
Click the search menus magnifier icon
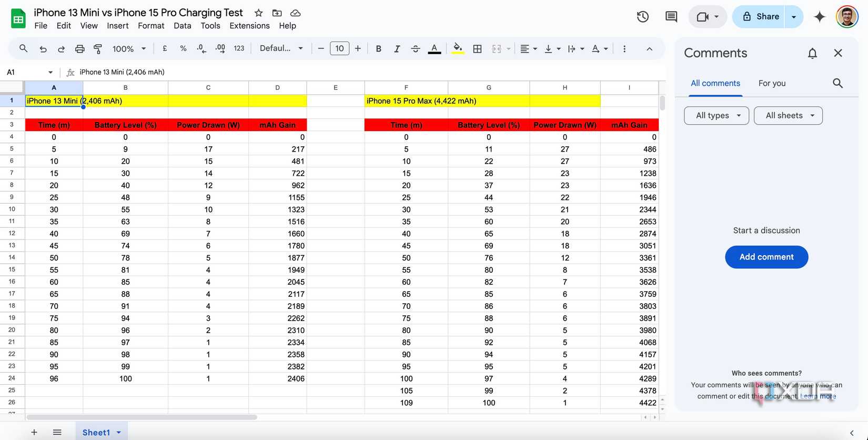click(x=23, y=48)
